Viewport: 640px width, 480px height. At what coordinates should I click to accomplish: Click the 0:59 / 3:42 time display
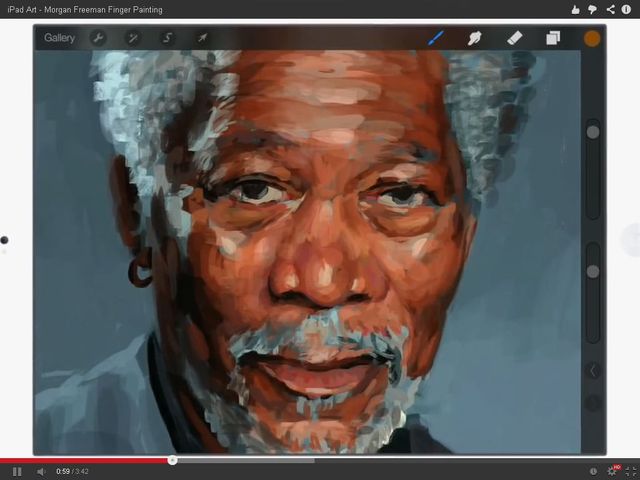72,471
